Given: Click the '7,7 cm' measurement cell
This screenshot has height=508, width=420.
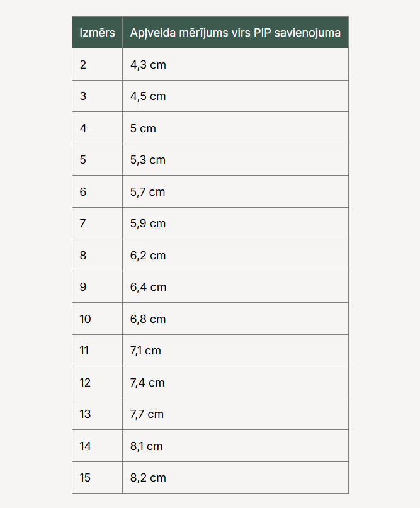Looking at the screenshot, I should [x=147, y=414].
